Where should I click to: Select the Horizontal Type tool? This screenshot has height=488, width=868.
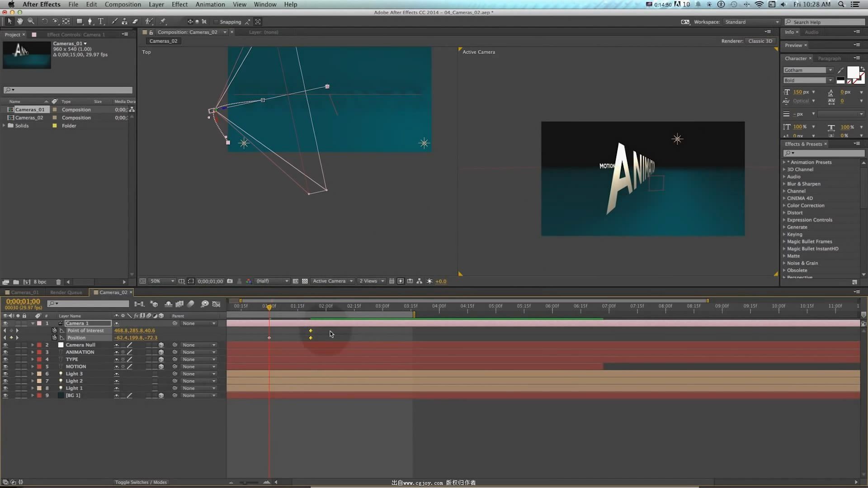click(x=101, y=21)
